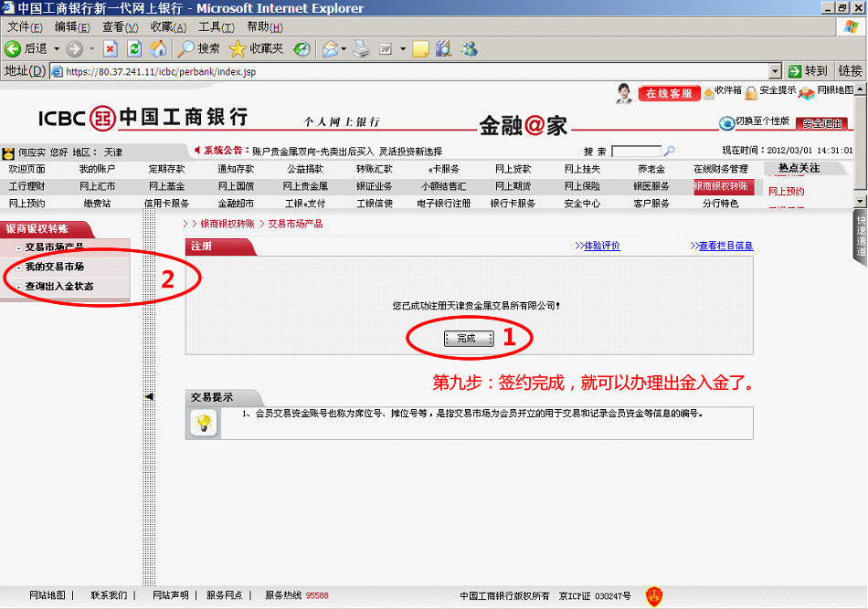Click the search magnifier beside 搜索 field
Viewport: 868px width, 609px height.
click(x=669, y=151)
